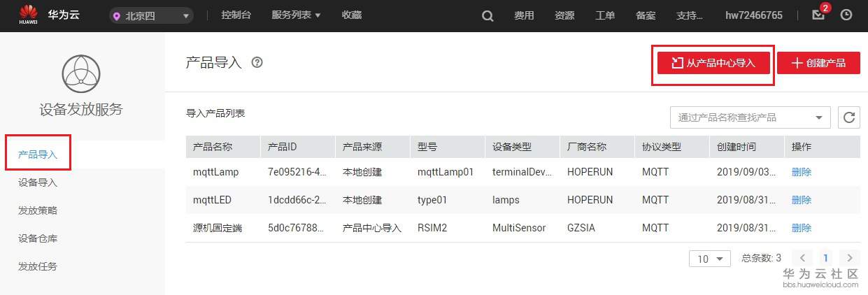Click vendor GZSIA cell
The image size is (868, 295).
[581, 228]
